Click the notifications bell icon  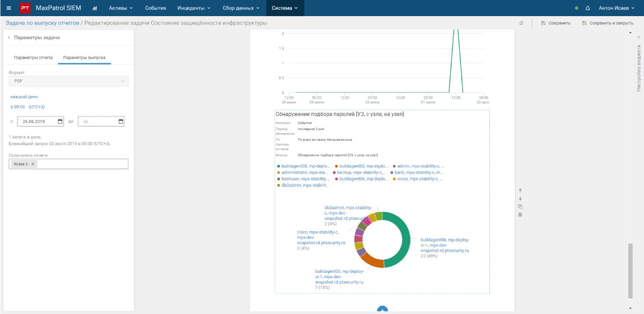588,8
